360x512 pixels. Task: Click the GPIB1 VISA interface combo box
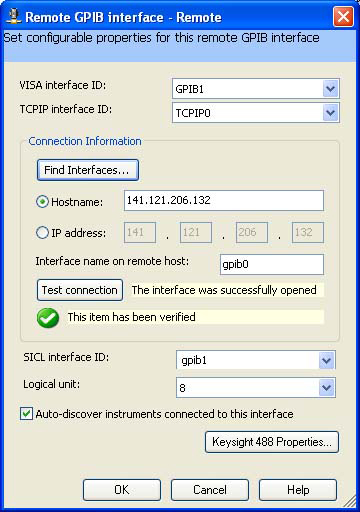pos(256,89)
